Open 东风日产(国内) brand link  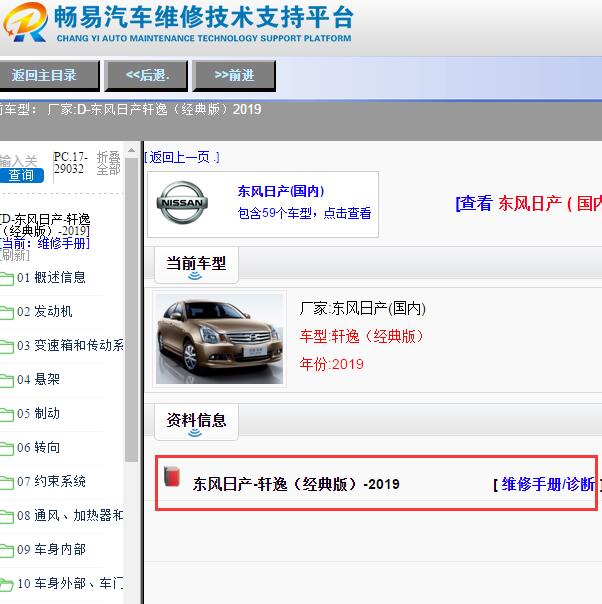click(x=281, y=191)
